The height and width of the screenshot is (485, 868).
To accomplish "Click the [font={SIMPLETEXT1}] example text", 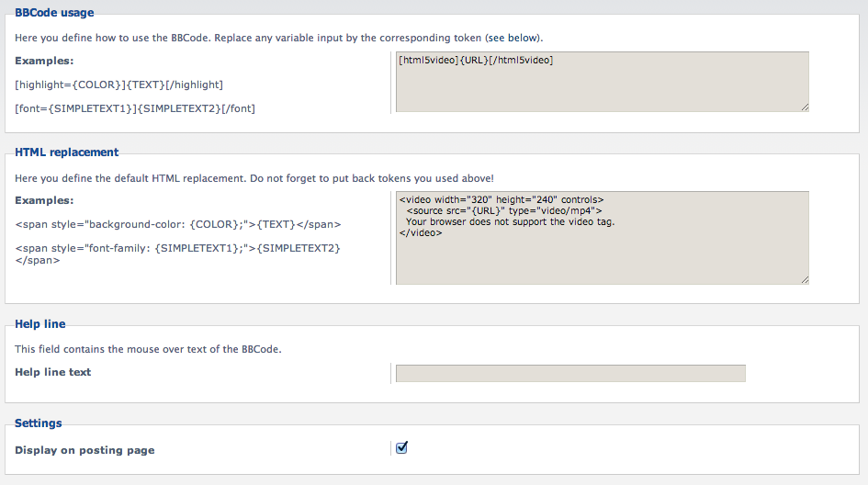I will [135, 108].
